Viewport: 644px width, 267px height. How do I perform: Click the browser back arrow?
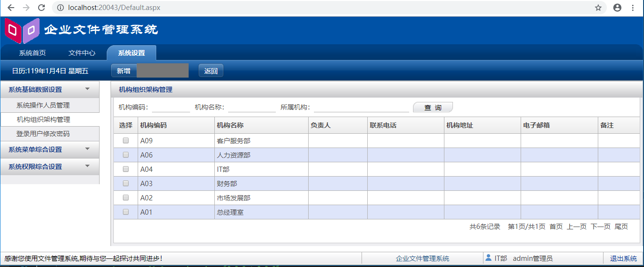coord(11,8)
